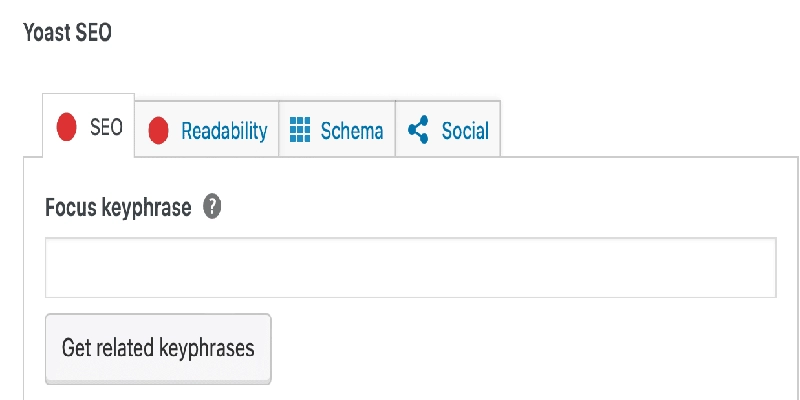Click the red Readability score indicator dot
This screenshot has height=400, width=800.
point(158,131)
